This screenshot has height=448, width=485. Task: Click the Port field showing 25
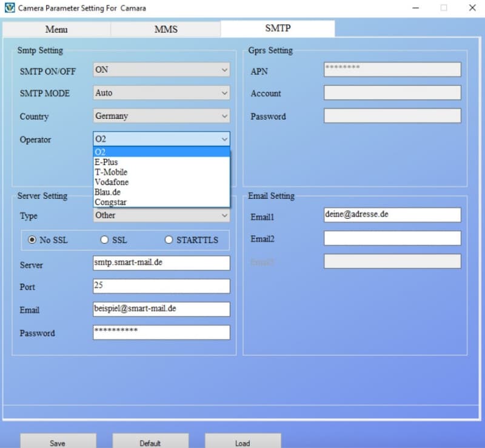[161, 286]
